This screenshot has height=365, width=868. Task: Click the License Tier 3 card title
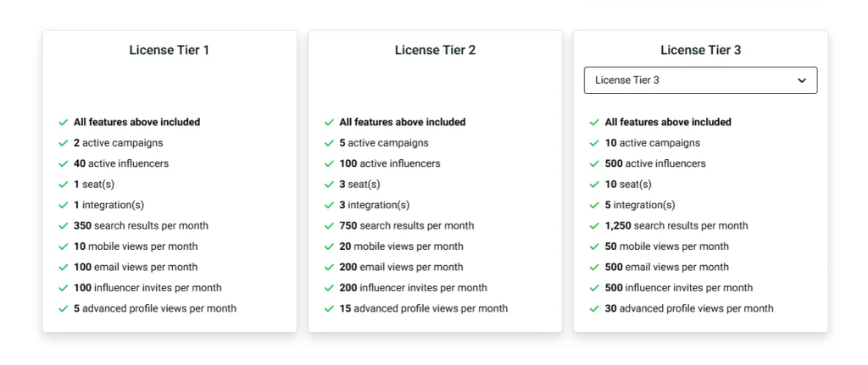[700, 50]
